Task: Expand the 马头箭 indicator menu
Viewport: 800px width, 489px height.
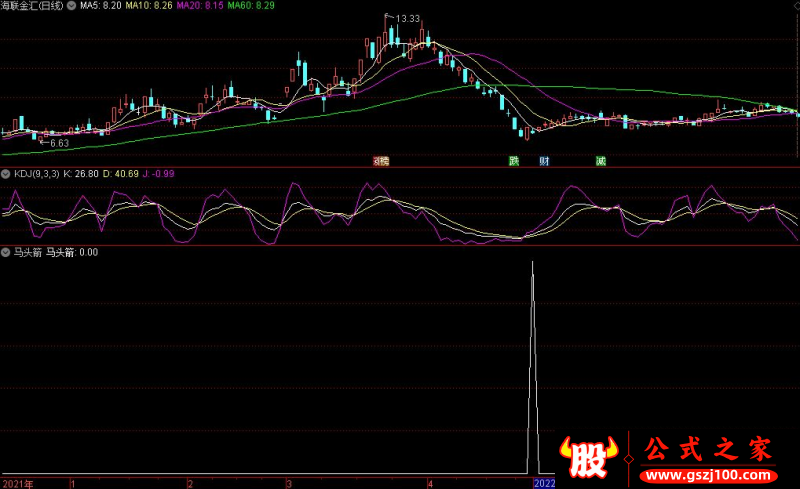Action: click(x=6, y=252)
